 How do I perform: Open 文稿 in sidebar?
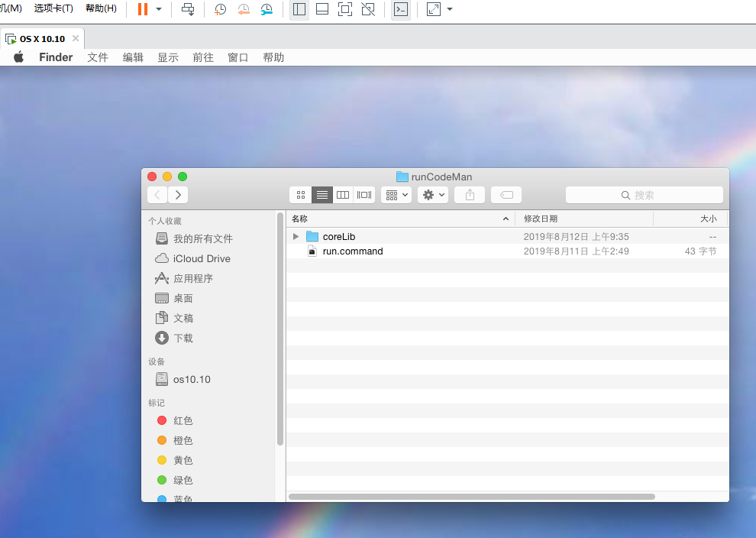click(x=174, y=318)
